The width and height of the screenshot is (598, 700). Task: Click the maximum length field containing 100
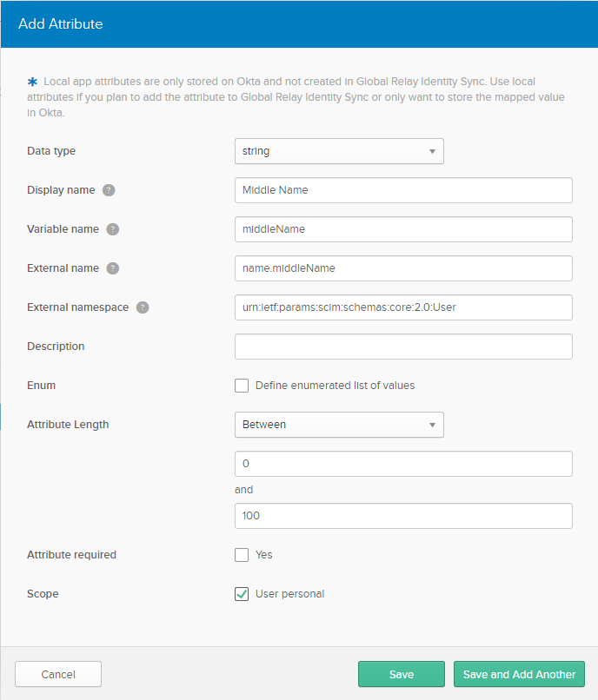click(402, 516)
